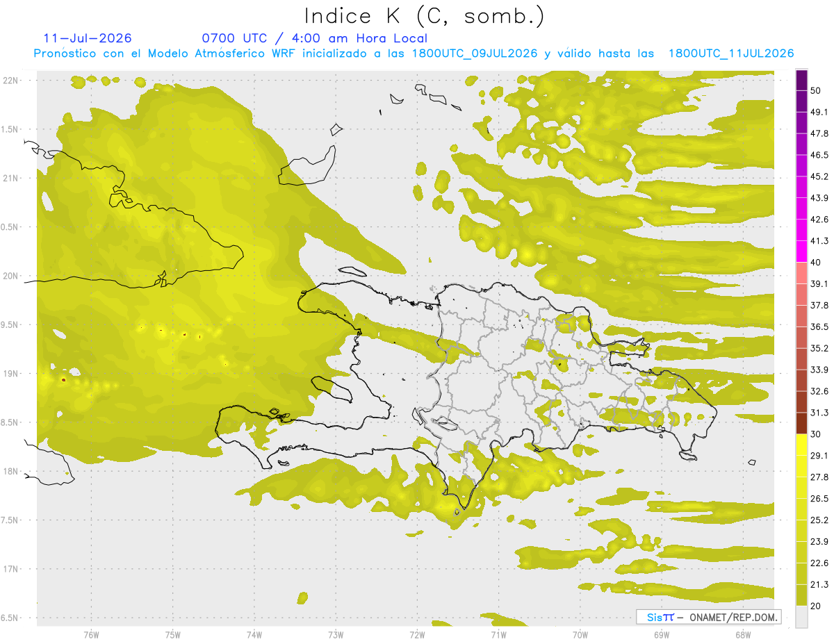The image size is (834, 644).
Task: Click '0700 UTC / 4:00 am Hora Local'
Action: click(314, 38)
